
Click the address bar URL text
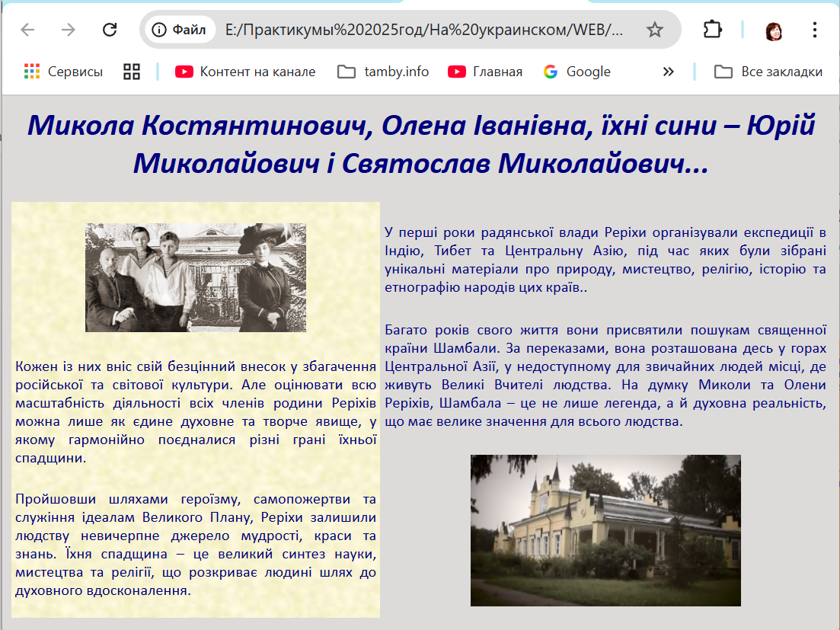pyautogui.click(x=424, y=30)
